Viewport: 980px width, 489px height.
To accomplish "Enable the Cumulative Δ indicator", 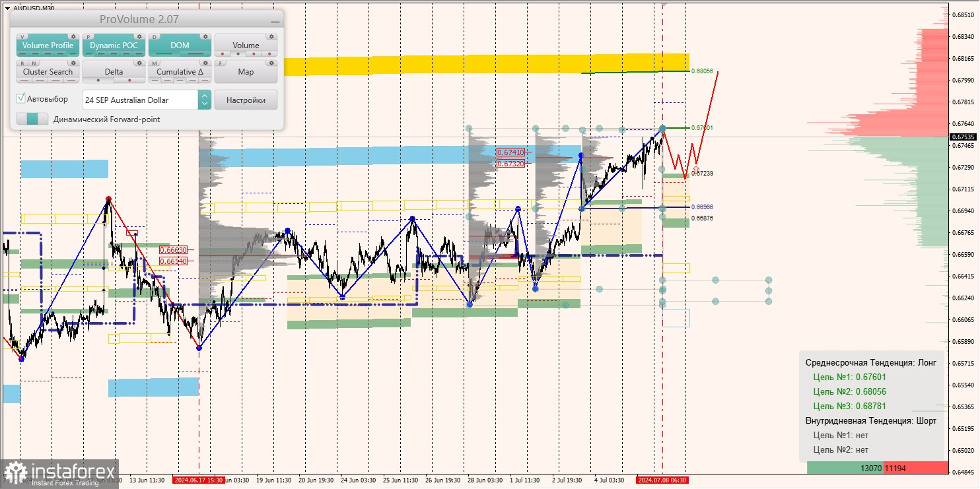I will pos(180,72).
